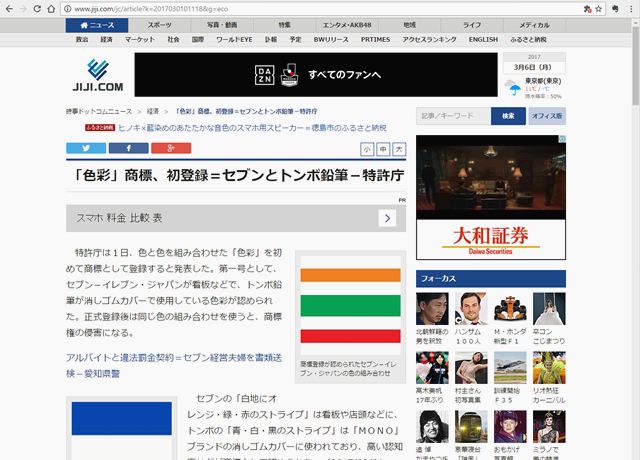Click the オフィス版 button

pyautogui.click(x=547, y=116)
